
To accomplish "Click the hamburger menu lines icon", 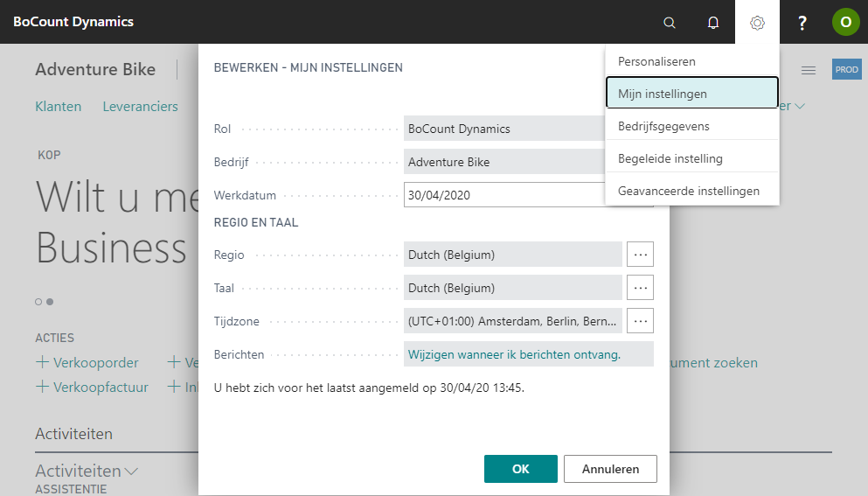I will click(809, 70).
